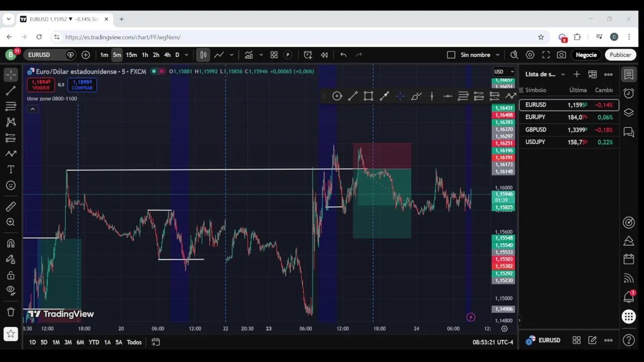Viewport: 644px width, 362px height.
Task: Enter fullscreen chart mode
Action: click(546, 55)
